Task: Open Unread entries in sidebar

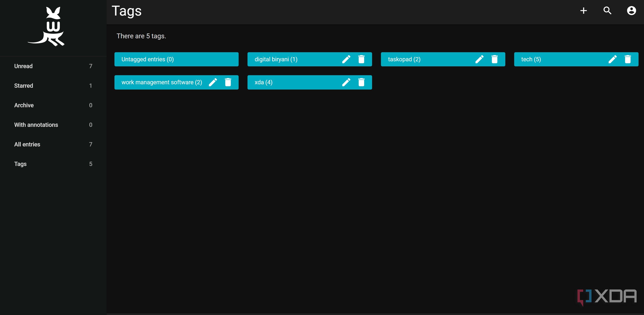Action: pos(53,66)
